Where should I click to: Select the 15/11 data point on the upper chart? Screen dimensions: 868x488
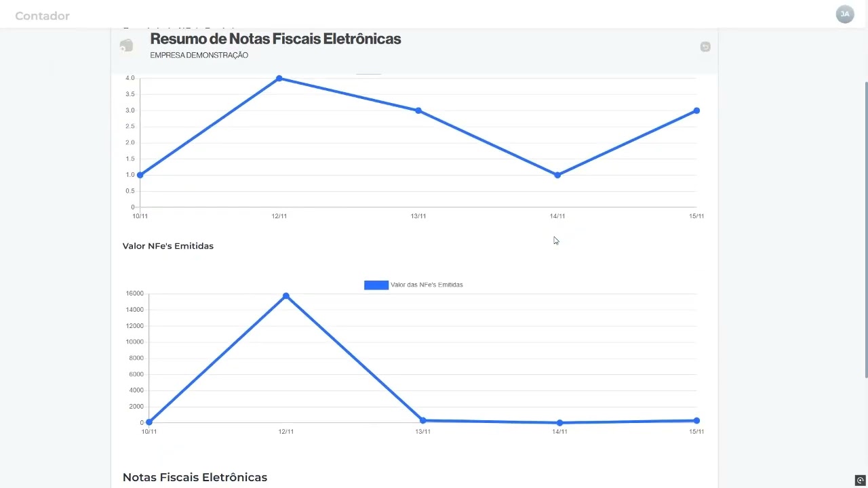coord(696,110)
